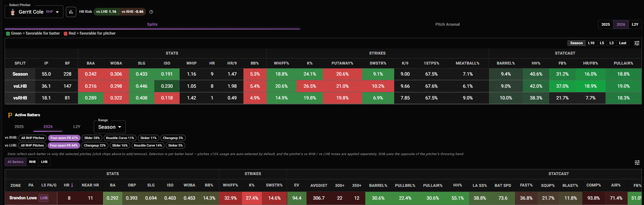Filter batters by LHB button
Image resolution: width=644 pixels, height=205 pixels.
click(44, 162)
